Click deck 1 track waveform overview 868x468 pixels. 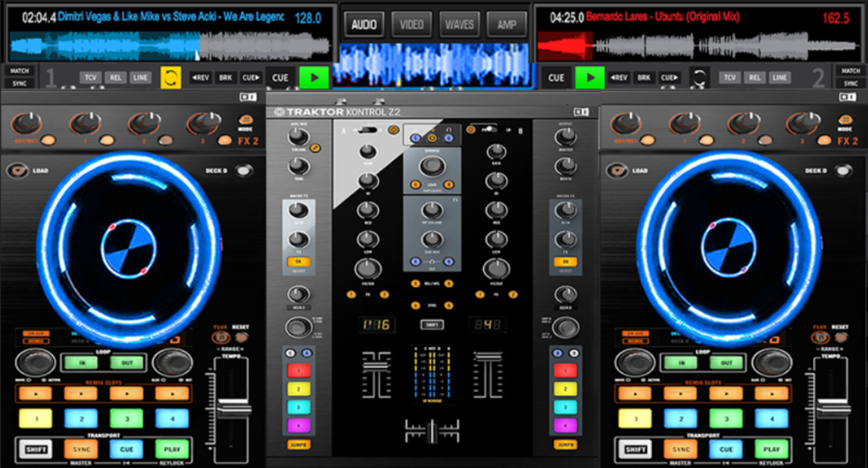coord(169,45)
